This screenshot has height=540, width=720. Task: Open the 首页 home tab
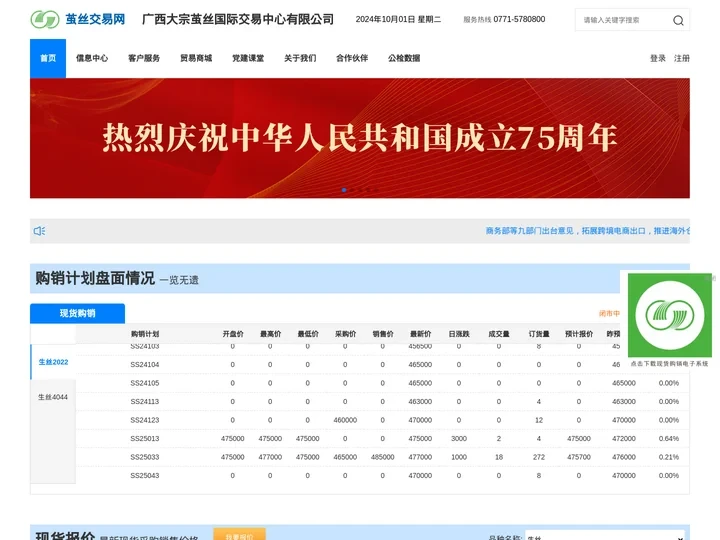48,58
